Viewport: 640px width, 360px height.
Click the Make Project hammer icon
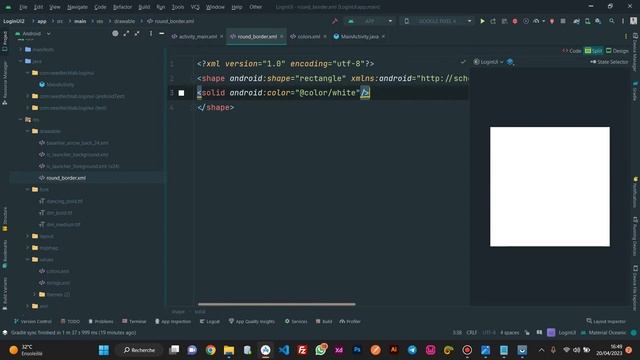(x=335, y=21)
